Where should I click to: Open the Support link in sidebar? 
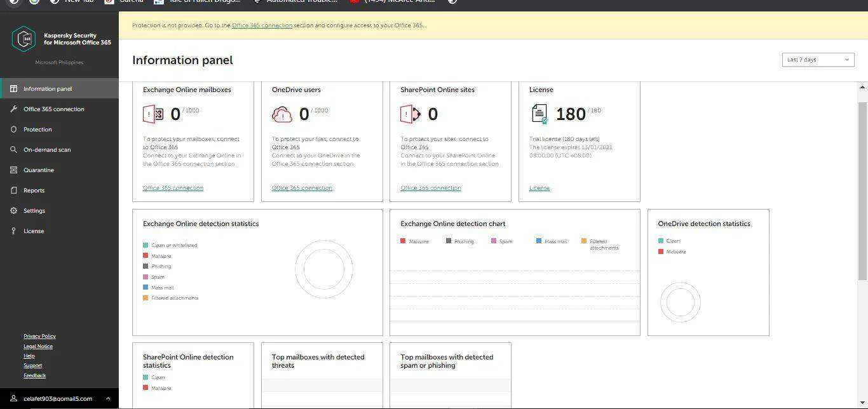click(32, 365)
